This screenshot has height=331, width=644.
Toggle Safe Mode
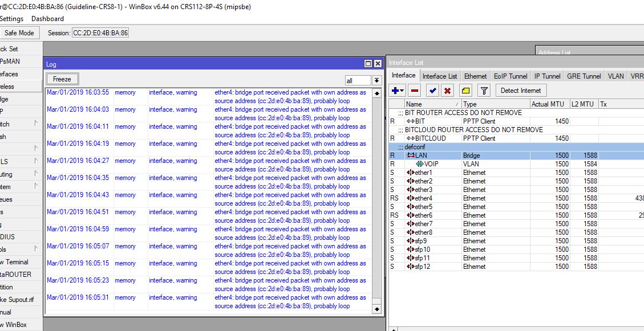click(19, 33)
